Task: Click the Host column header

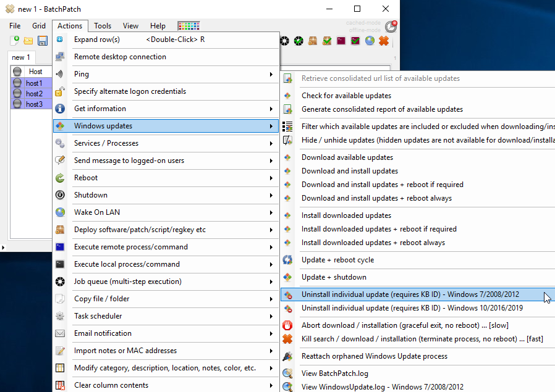Action: [35, 72]
